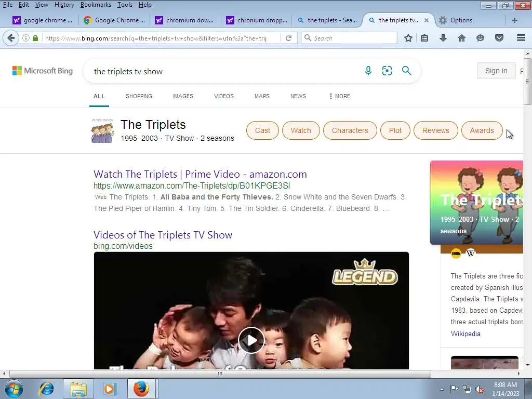Open the Downloads arrow panel
The height and width of the screenshot is (399, 532).
click(x=443, y=38)
